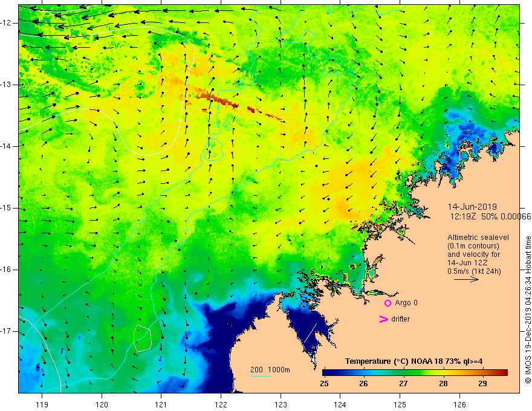Click the 123 longitude axis label
This screenshot has height=411, width=532.
(281, 404)
